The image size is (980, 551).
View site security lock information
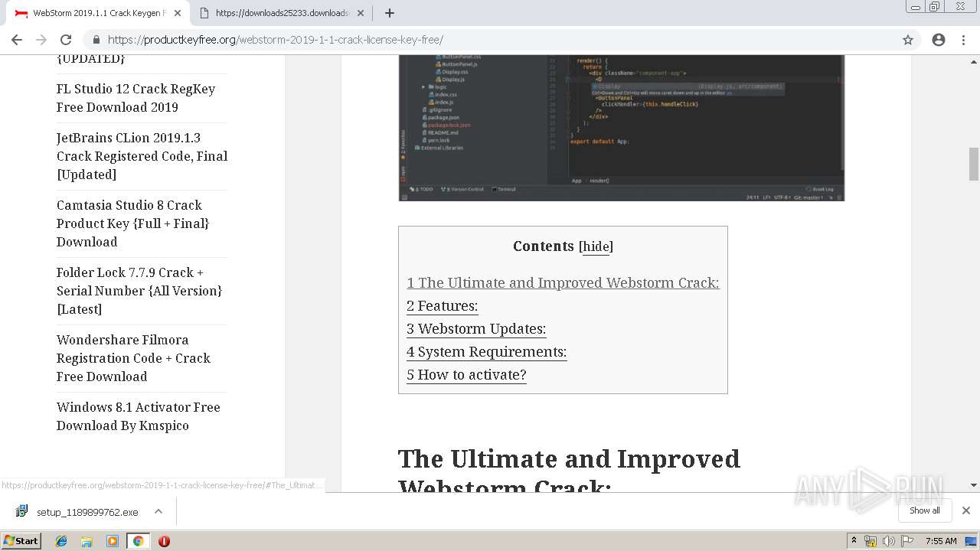(x=96, y=40)
